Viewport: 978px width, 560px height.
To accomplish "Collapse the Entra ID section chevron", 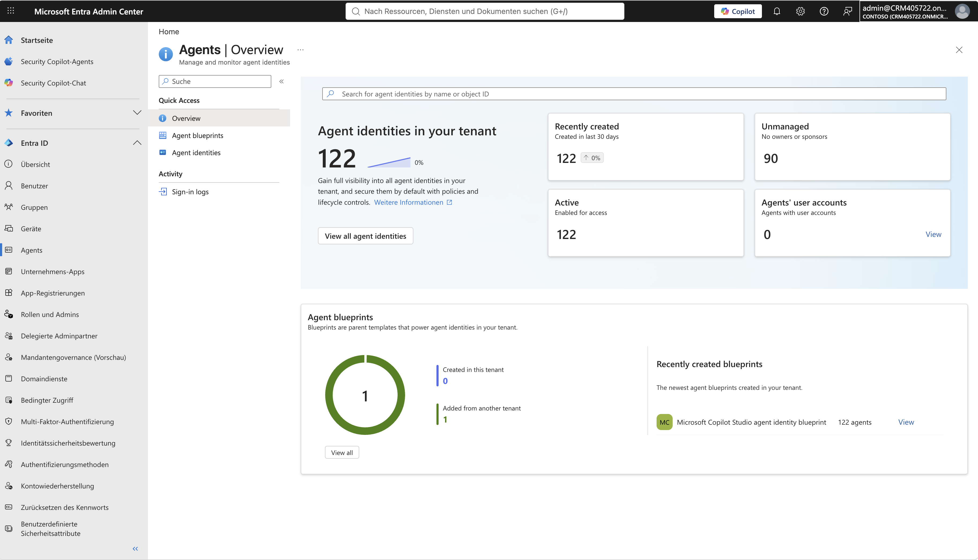I will [137, 143].
